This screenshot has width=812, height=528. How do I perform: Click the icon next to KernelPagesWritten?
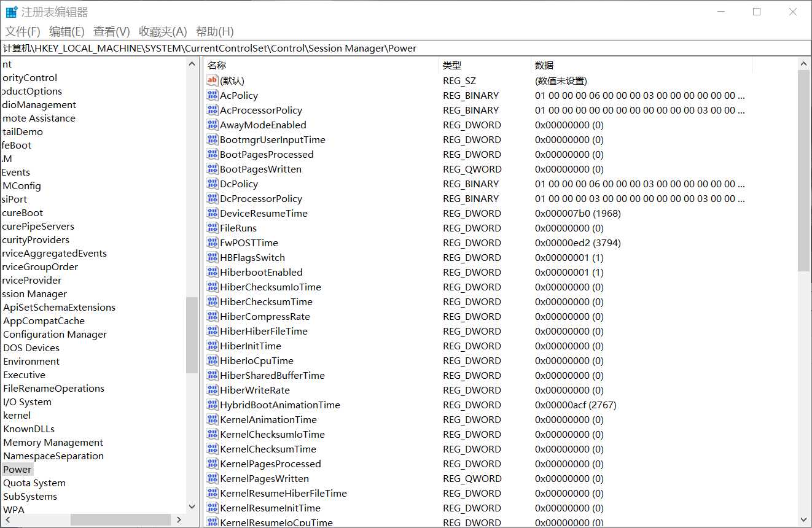point(213,478)
